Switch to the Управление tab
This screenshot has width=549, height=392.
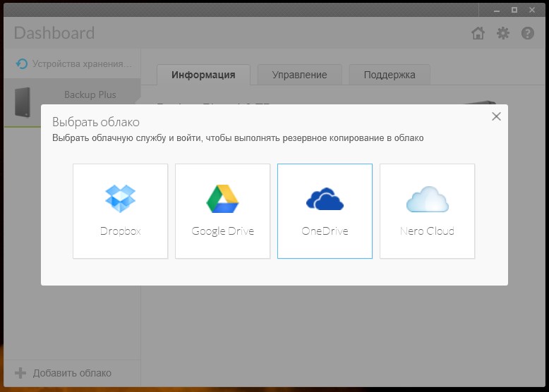click(300, 75)
